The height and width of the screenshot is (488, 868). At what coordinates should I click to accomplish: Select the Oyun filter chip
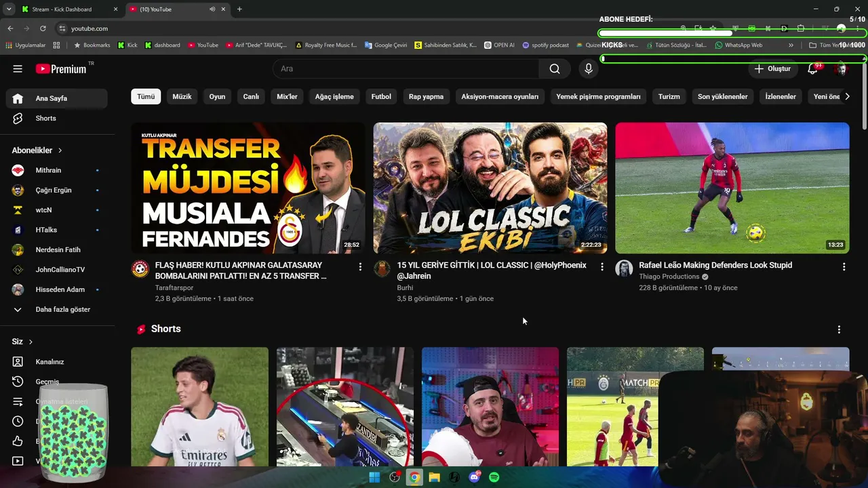pyautogui.click(x=217, y=96)
